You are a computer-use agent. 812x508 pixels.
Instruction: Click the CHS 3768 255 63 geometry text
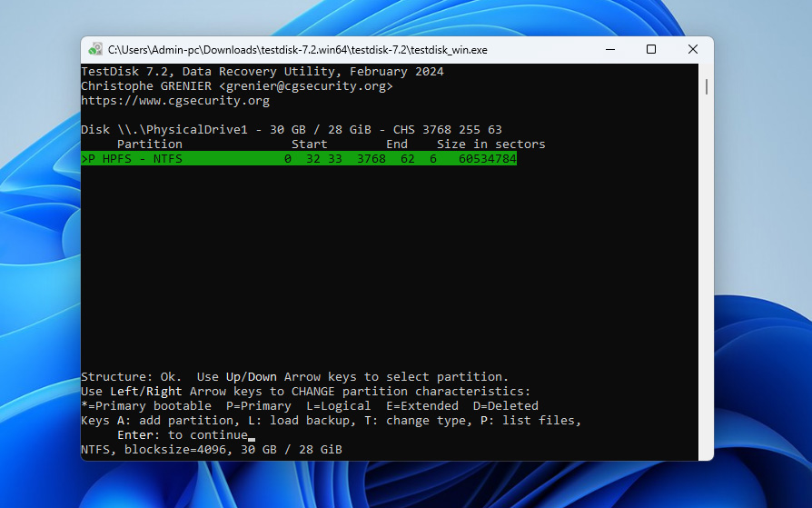tap(448, 130)
